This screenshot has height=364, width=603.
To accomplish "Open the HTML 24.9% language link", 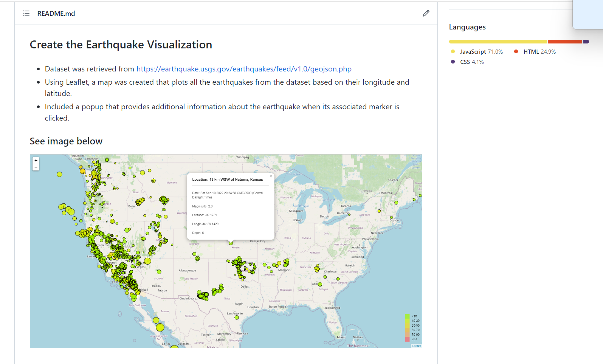I will [539, 52].
